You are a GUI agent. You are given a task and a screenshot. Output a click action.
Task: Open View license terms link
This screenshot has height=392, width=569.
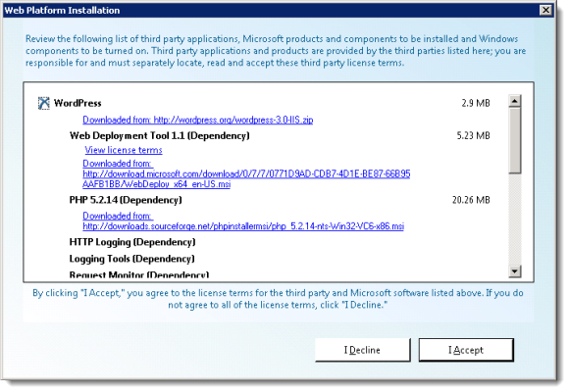point(124,150)
